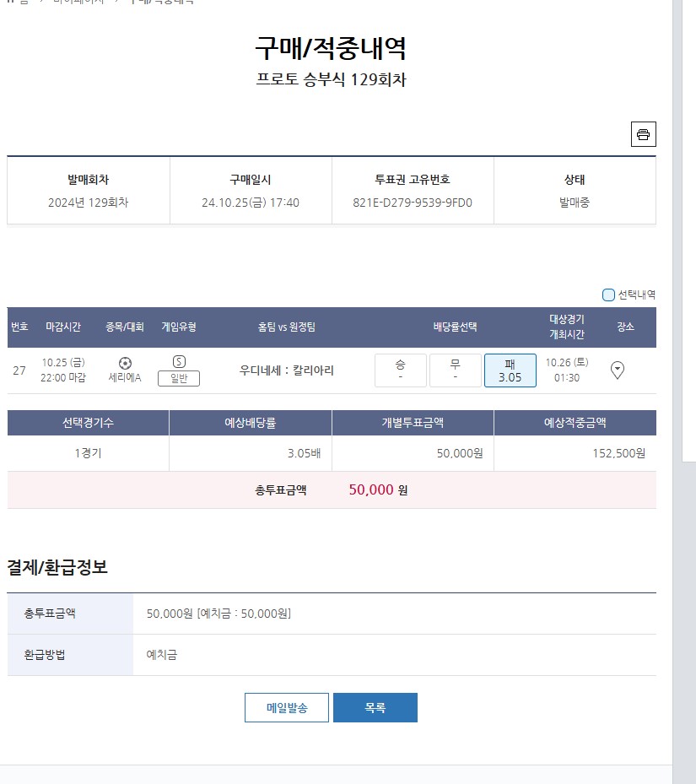This screenshot has height=784, width=696.
Task: Click the 배당률선택 column header
Action: point(455,327)
